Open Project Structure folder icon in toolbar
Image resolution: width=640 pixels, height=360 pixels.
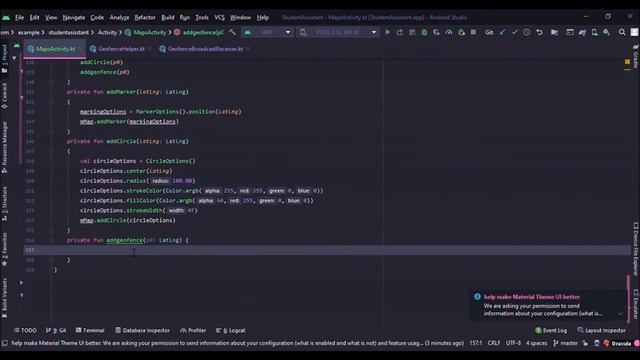pos(554,32)
